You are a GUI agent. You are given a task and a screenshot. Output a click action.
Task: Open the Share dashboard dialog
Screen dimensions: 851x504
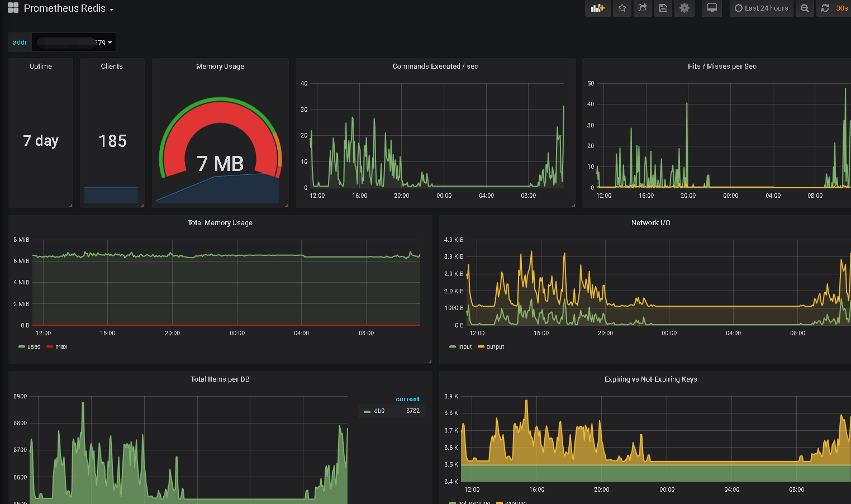tap(643, 8)
